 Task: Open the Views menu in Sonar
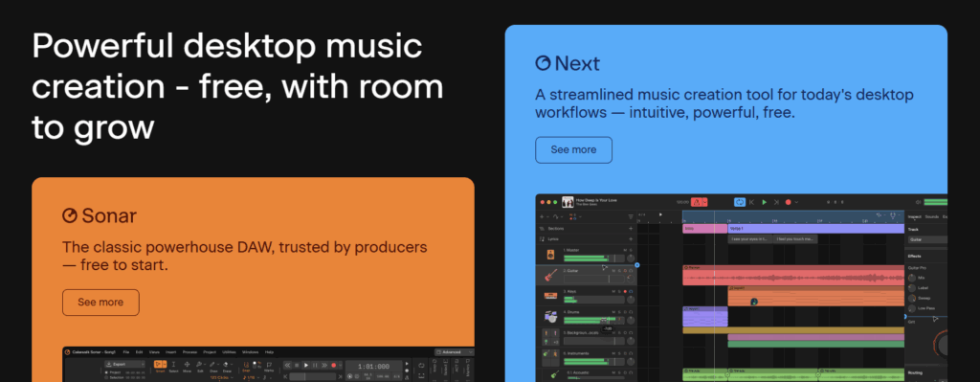154,352
